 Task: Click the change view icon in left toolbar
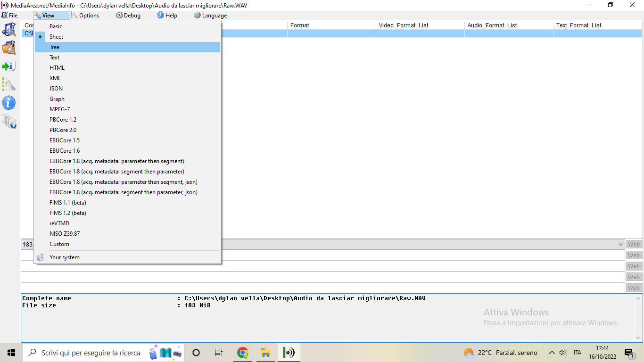coord(9,121)
